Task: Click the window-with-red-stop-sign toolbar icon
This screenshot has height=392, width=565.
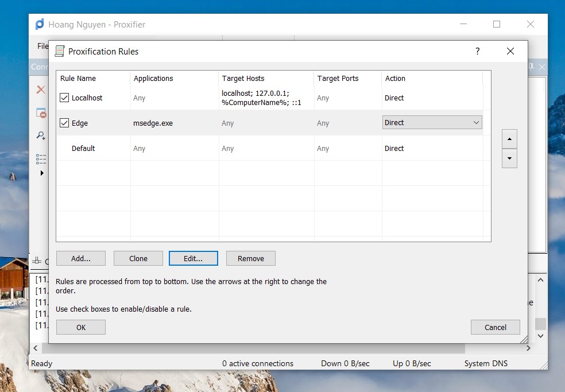Action: pyautogui.click(x=41, y=113)
